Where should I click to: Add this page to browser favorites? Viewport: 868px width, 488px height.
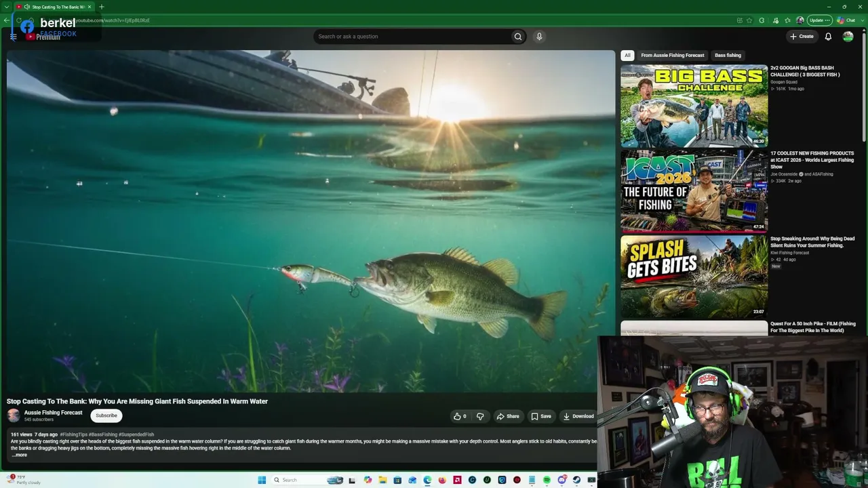(749, 20)
